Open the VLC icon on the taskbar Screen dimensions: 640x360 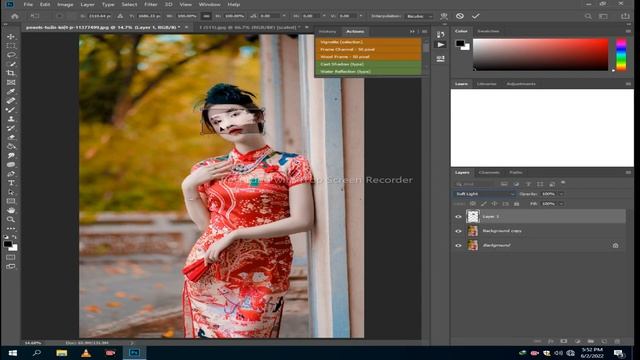(x=86, y=353)
